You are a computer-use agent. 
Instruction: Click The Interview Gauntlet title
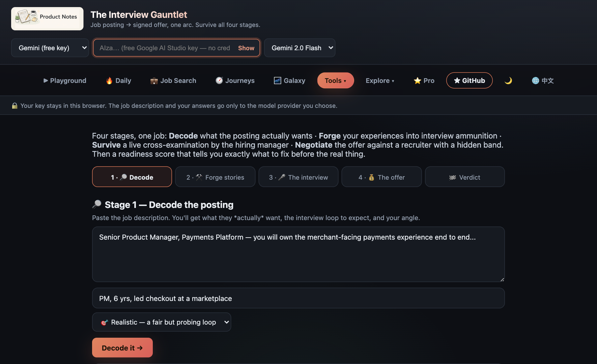(139, 14)
